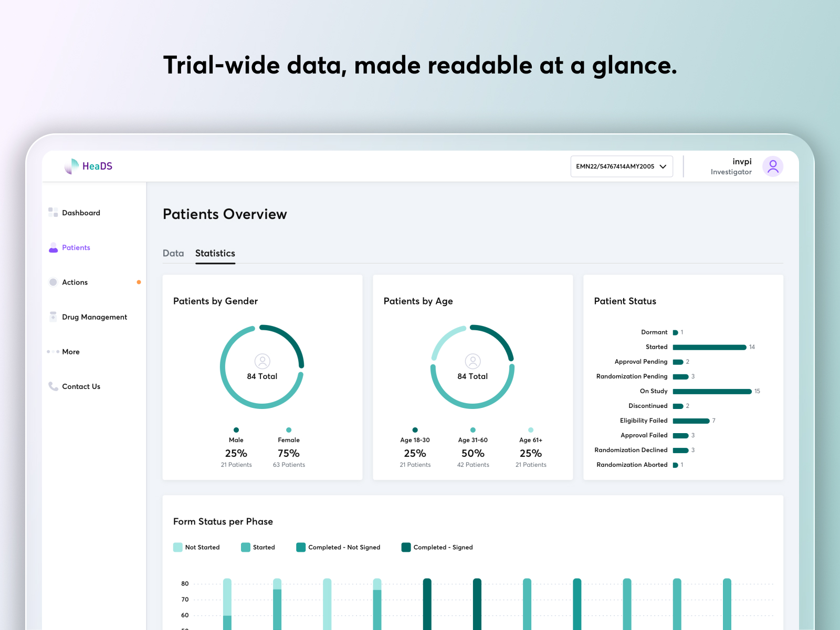Toggle Completed - Not Signed legend swatch
840x630 pixels.
click(301, 547)
